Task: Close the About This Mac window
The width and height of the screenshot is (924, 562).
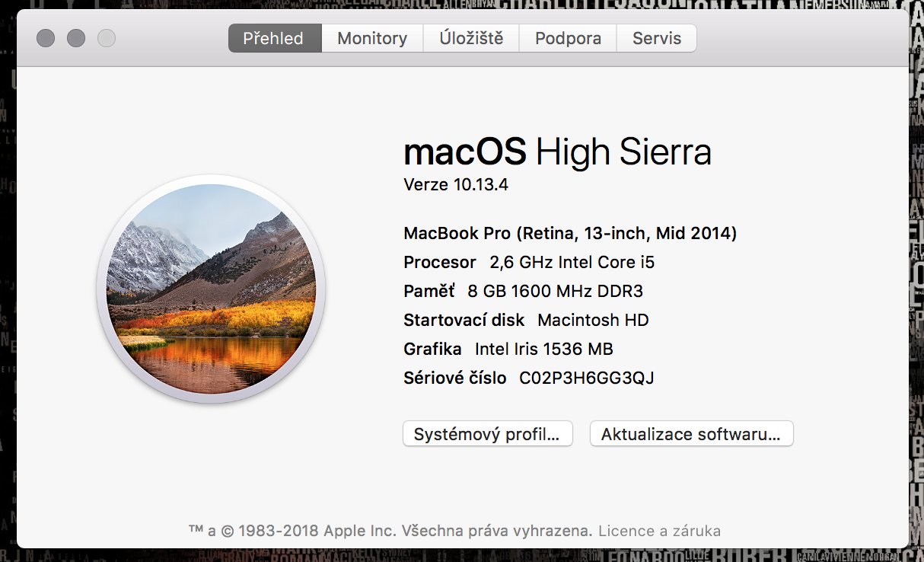Action: tap(46, 37)
